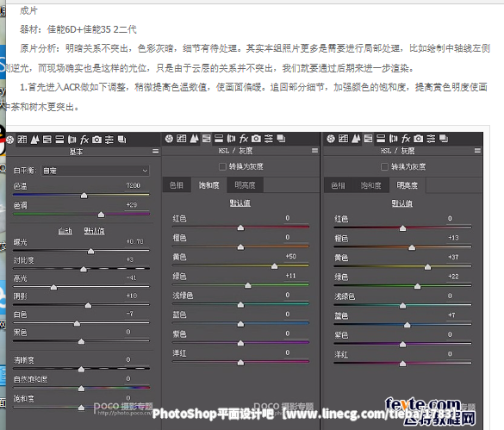Click Basic aperture icon in saturation HSL panel
The image size is (504, 430).
pyautogui.click(x=169, y=139)
